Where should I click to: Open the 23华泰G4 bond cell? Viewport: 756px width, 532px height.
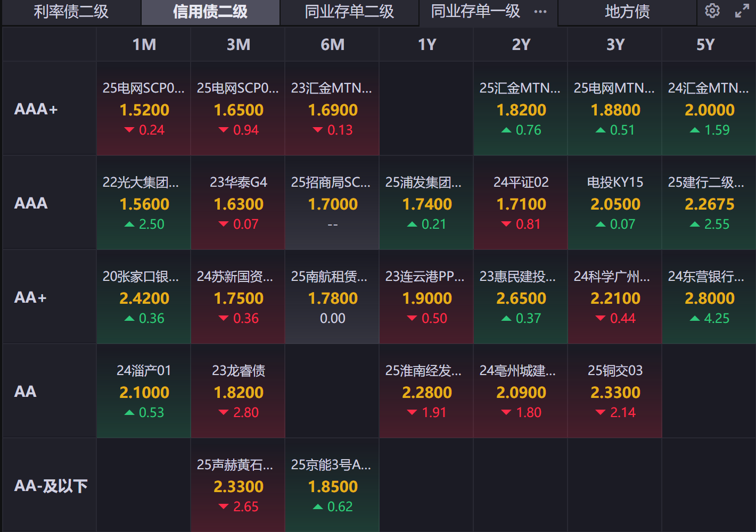click(x=239, y=203)
